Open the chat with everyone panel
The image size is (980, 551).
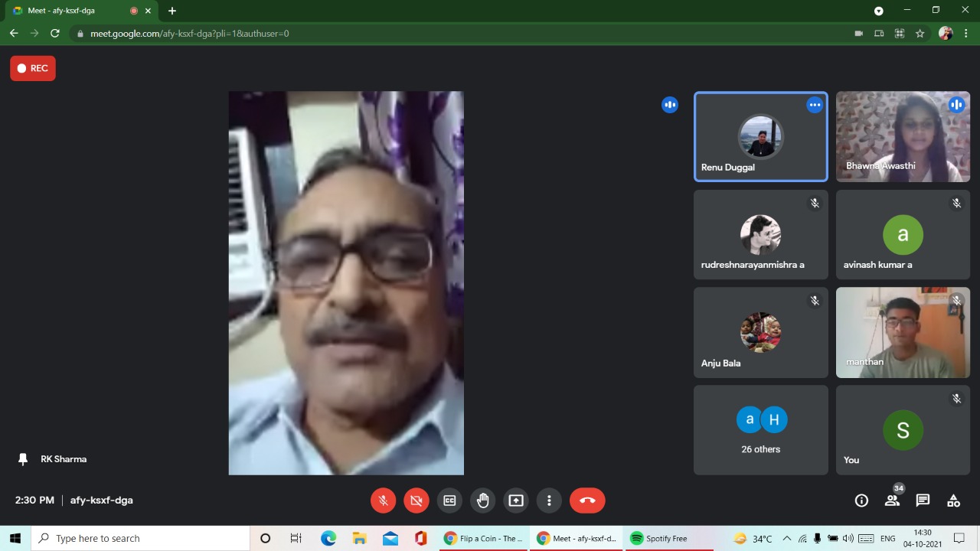coord(923,500)
